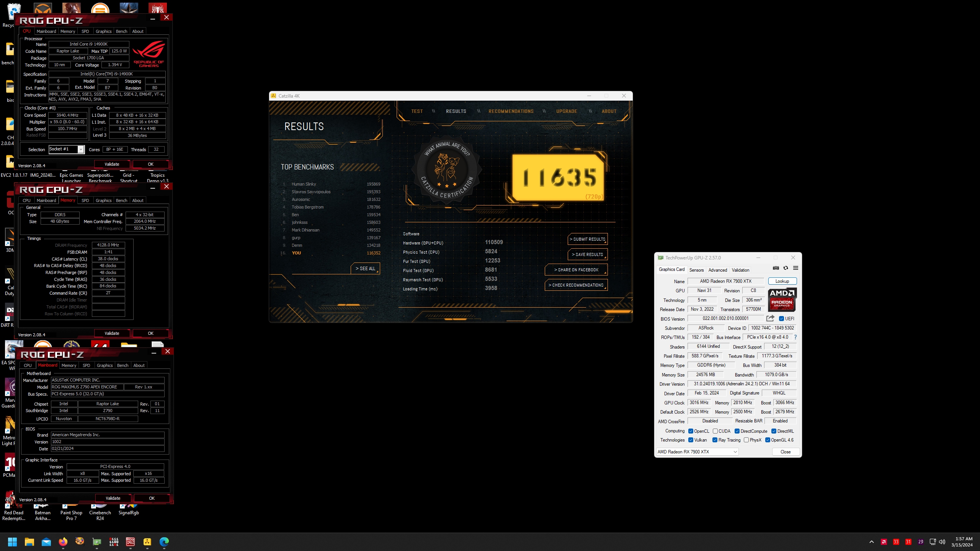
Task: Click SUBMIT RESULTS in Catzilla
Action: (588, 239)
